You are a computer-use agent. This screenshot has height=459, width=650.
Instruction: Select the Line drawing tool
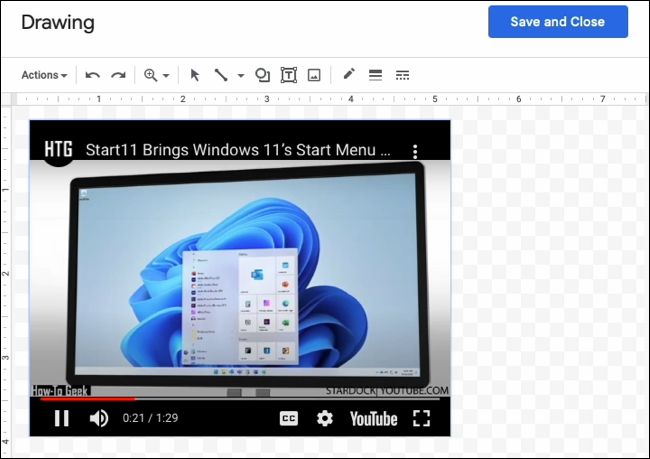tap(221, 75)
